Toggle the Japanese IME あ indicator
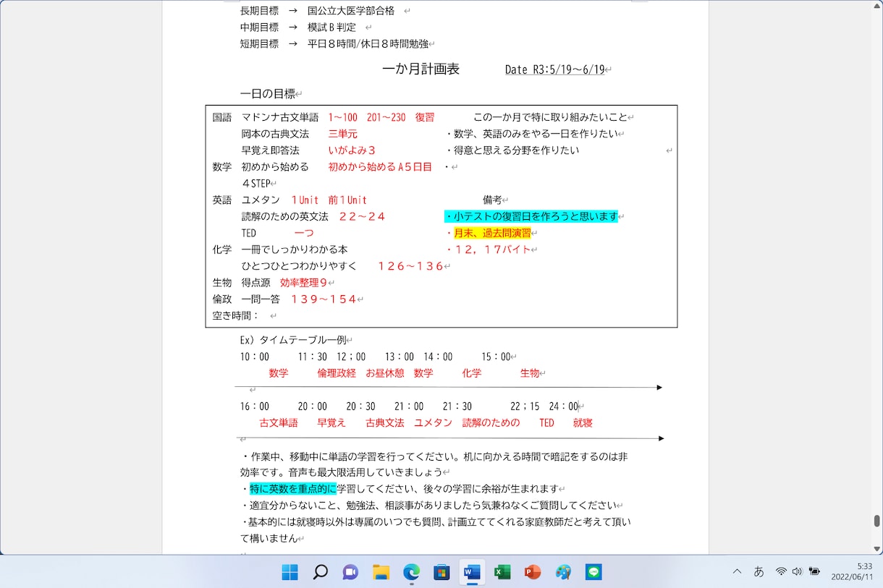The width and height of the screenshot is (883, 588). pos(759,571)
